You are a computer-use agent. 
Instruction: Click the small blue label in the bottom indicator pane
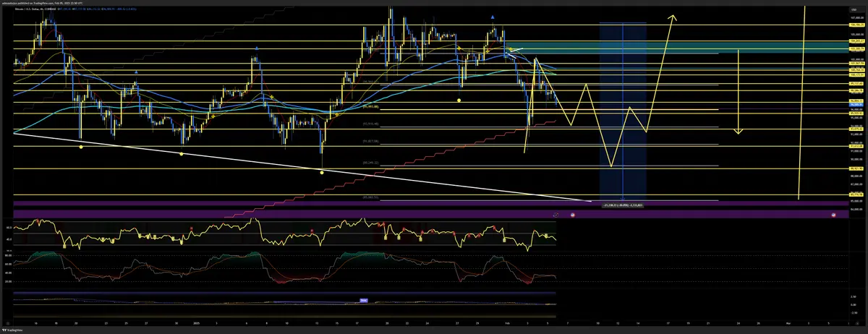coord(364,299)
